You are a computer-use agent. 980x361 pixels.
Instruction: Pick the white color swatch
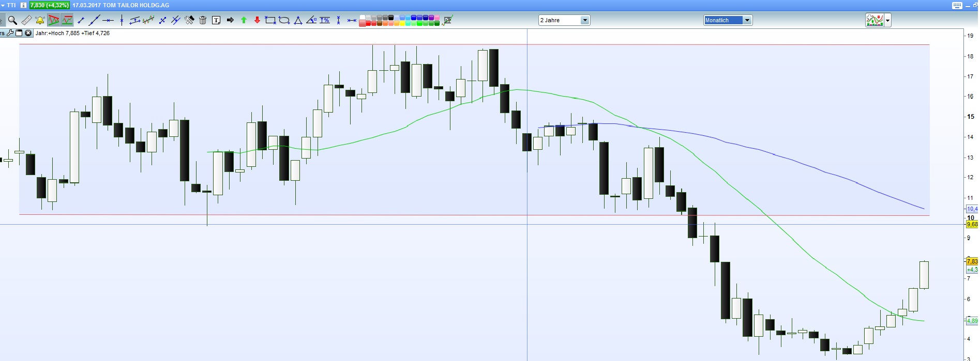tap(363, 18)
